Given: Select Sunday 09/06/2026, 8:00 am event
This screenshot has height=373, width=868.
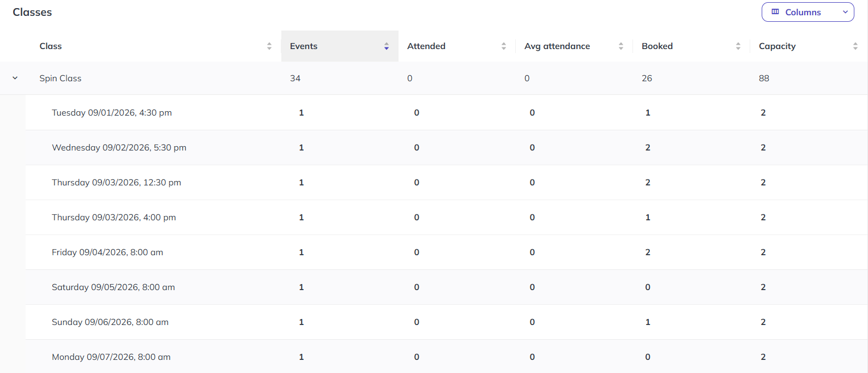Looking at the screenshot, I should click(110, 322).
